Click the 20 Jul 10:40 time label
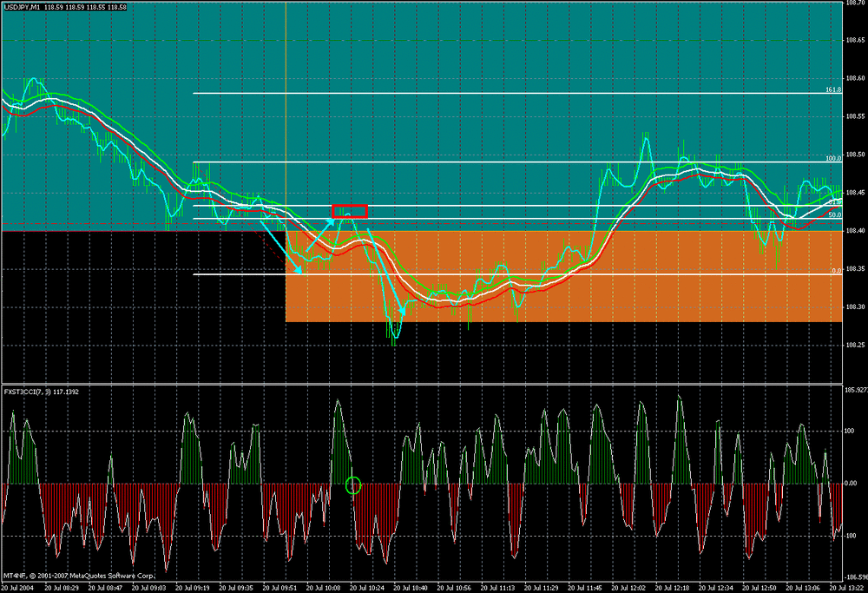 [x=411, y=588]
